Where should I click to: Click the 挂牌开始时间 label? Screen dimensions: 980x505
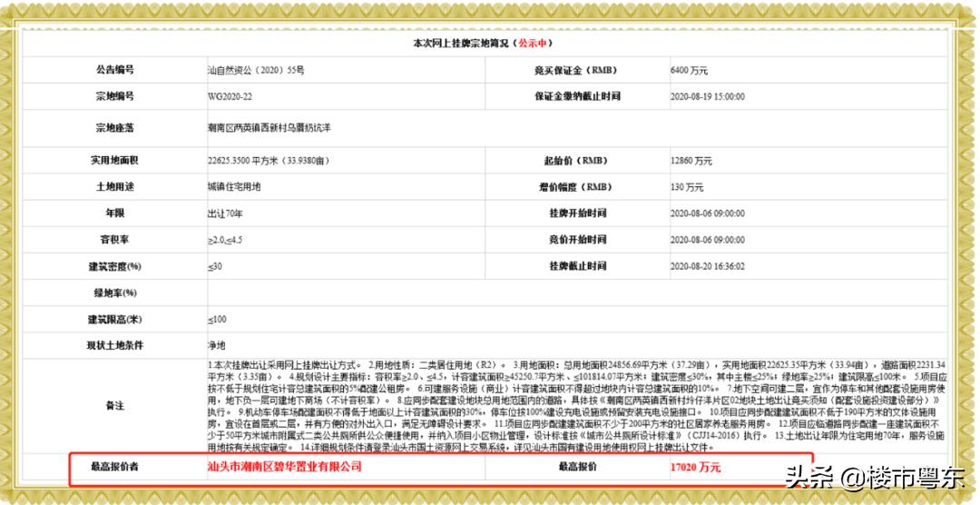tap(577, 213)
